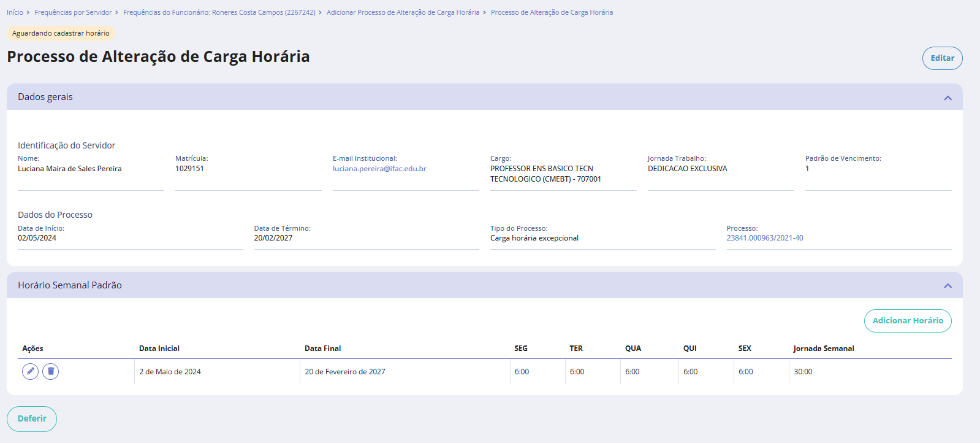The image size is (980, 443).
Task: Open Frequências do Funcionário Roneres Costa Campos breadcrumb
Action: tap(219, 12)
